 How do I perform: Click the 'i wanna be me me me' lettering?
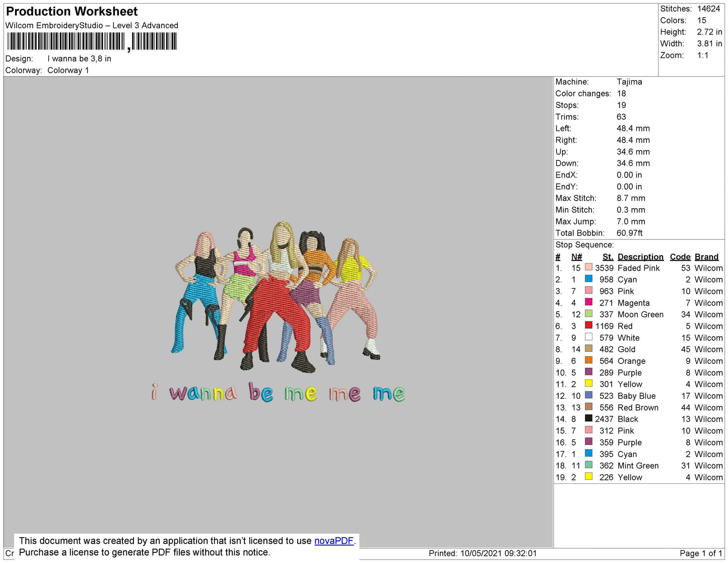tap(278, 392)
